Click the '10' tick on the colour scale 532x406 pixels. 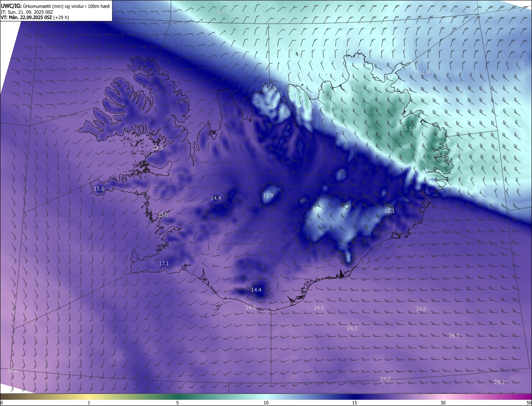tap(266, 403)
